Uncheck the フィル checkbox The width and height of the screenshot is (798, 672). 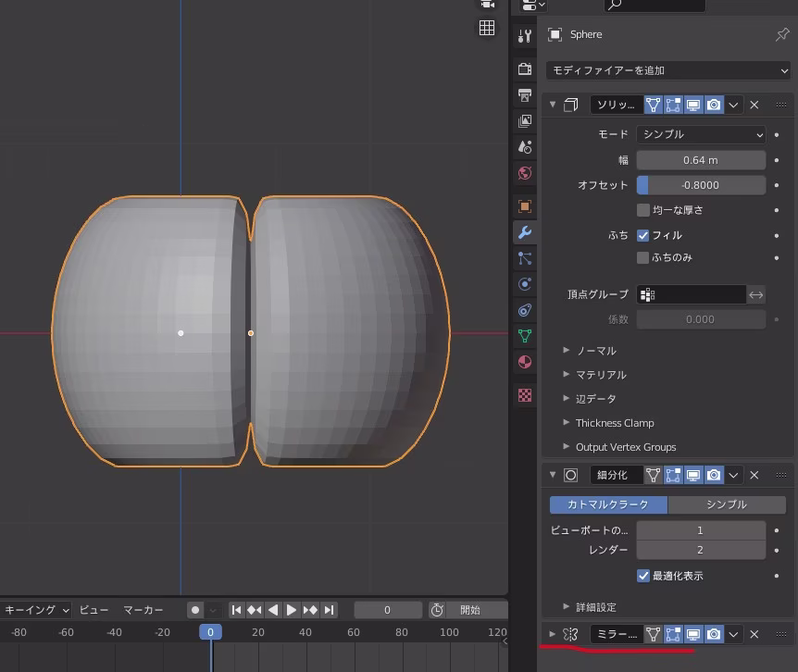coord(643,235)
